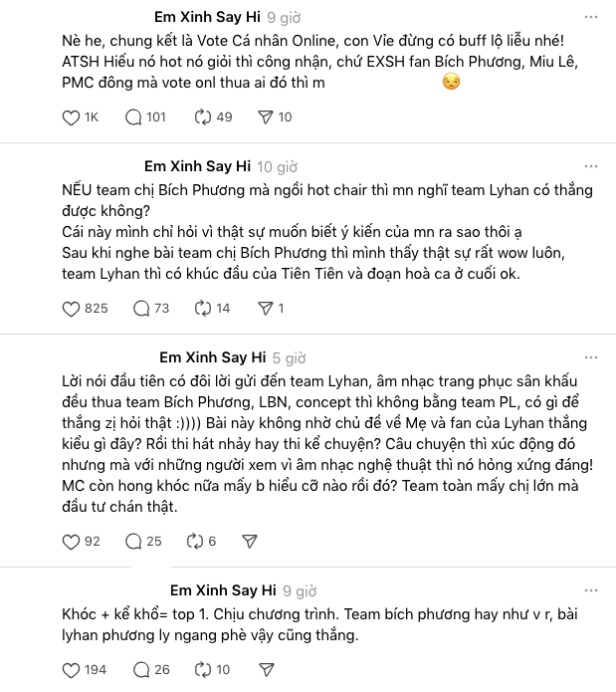The image size is (616, 692).
Task: Like the post with 92 likes
Action: pos(71,542)
